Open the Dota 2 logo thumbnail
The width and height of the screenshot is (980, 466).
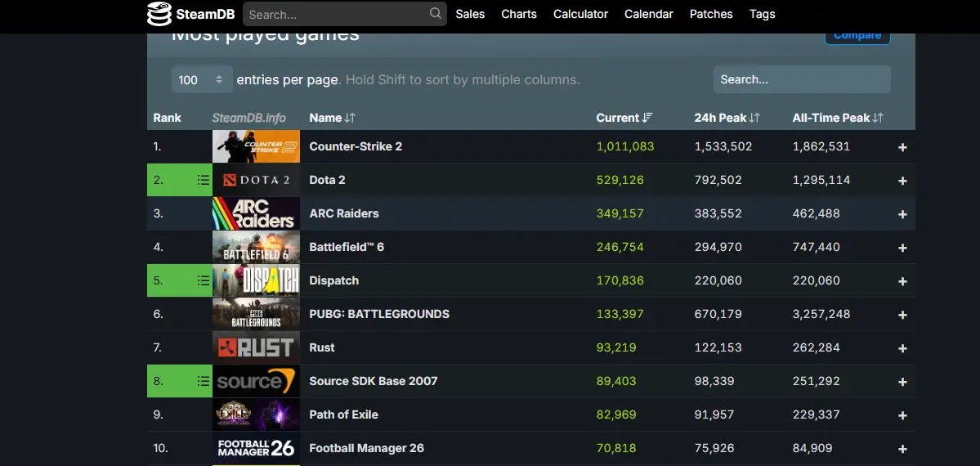(257, 180)
